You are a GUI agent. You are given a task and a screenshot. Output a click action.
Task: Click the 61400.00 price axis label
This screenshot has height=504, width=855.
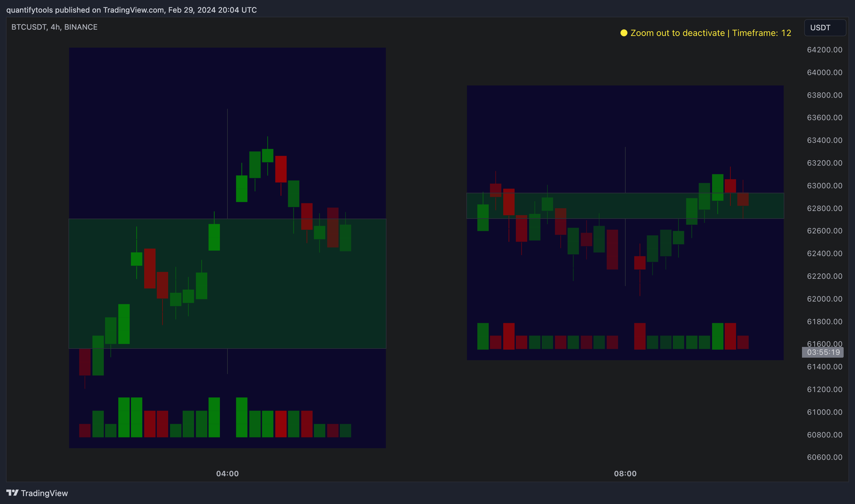[825, 367]
